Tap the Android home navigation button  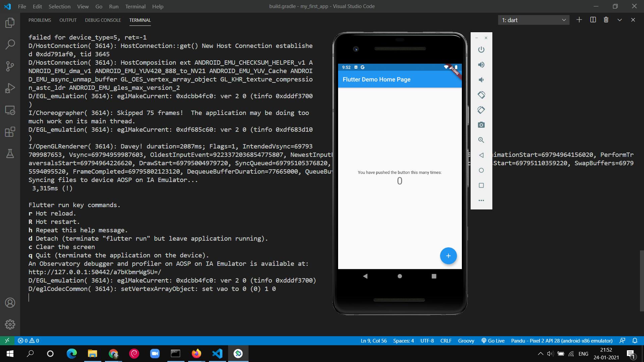(x=399, y=276)
